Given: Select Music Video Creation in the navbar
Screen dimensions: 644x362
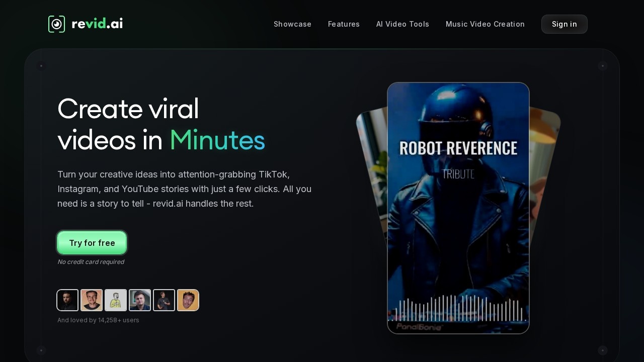Looking at the screenshot, I should (x=485, y=24).
